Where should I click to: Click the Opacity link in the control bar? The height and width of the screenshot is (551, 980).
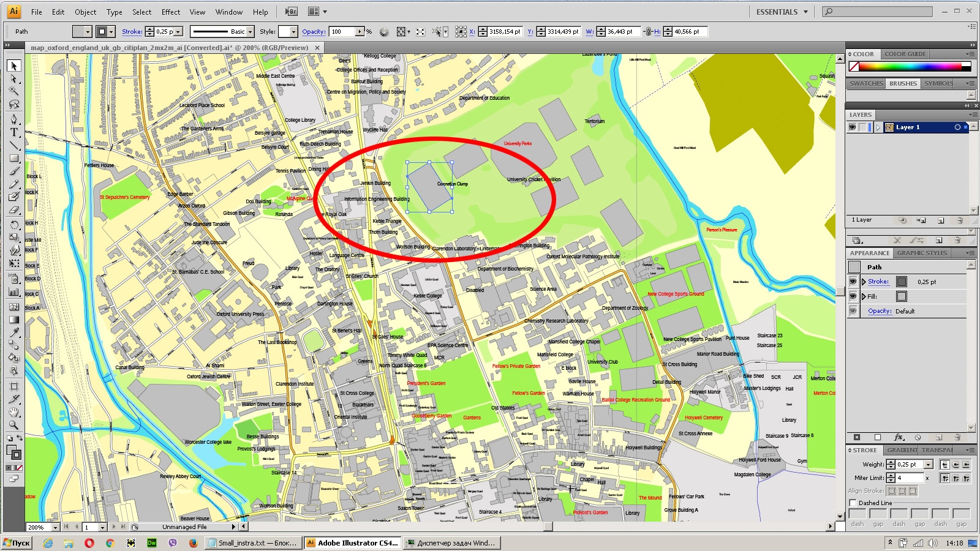pos(313,31)
